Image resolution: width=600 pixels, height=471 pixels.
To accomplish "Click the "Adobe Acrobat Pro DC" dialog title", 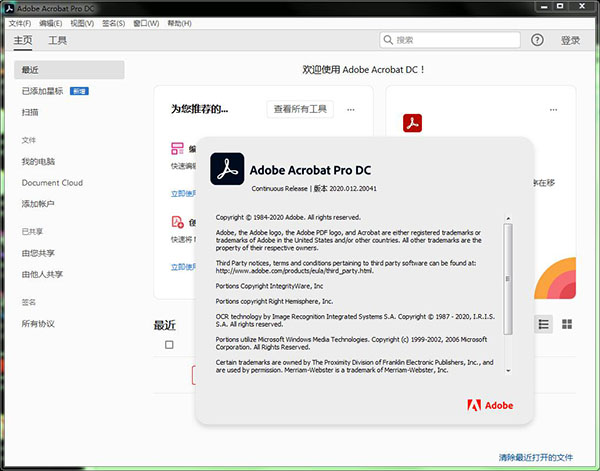I will [310, 170].
